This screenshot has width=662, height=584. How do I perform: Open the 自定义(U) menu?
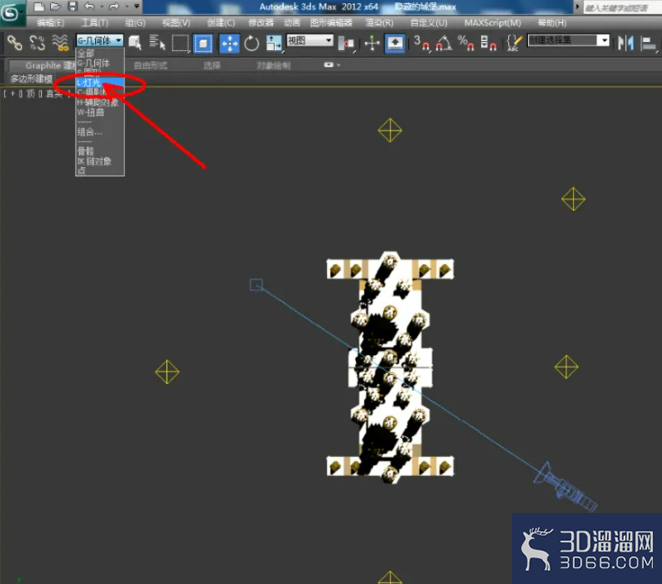429,23
